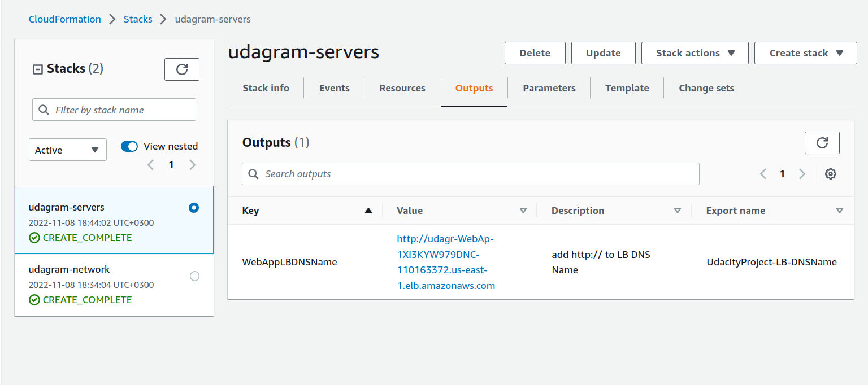
Task: Sort outputs by Export name arrow
Action: pyautogui.click(x=840, y=211)
